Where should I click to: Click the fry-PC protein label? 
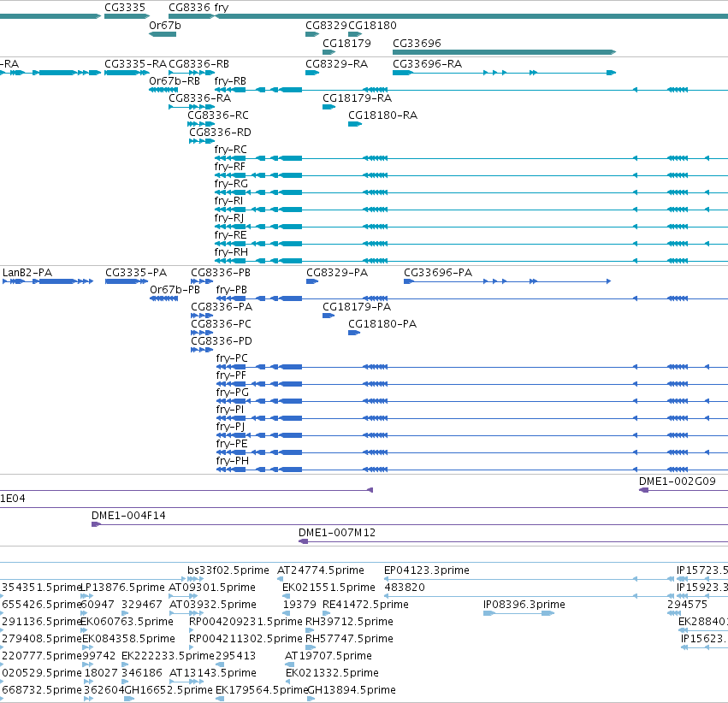click(x=232, y=358)
